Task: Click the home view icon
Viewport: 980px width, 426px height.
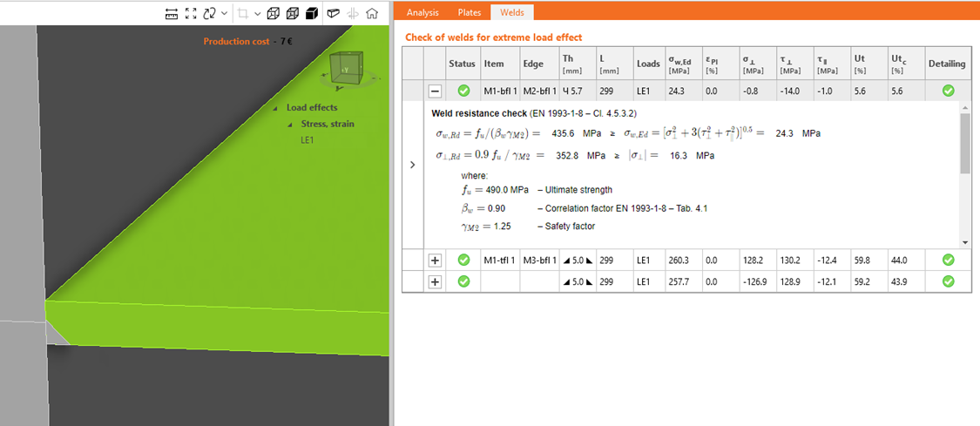Action: tap(372, 13)
